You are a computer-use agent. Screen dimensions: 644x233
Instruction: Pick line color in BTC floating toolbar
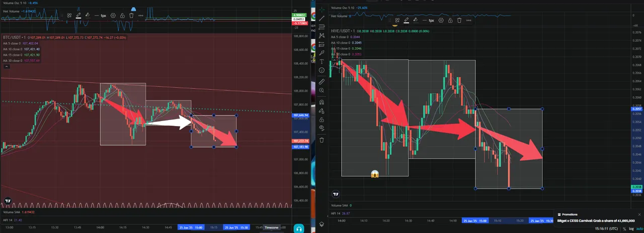(x=78, y=16)
